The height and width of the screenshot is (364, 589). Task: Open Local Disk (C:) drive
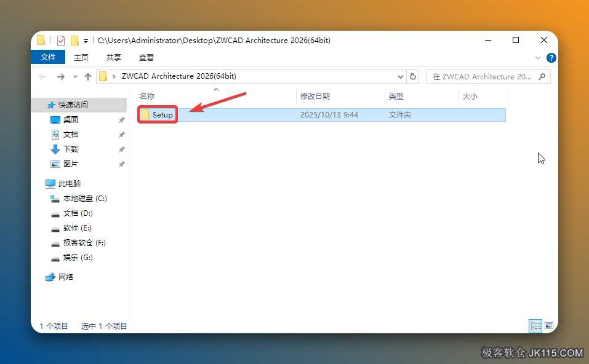(85, 199)
